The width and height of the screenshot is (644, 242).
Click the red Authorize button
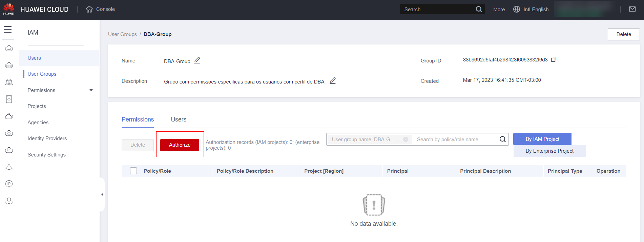[x=180, y=145]
